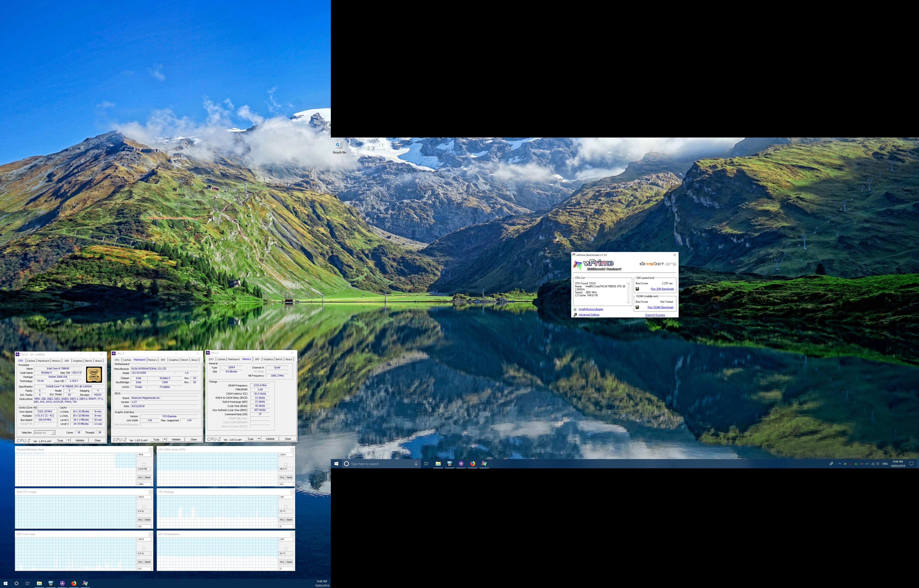Open the Start menu on the right monitor taskbar
Image resolution: width=919 pixels, height=588 pixels.
tap(336, 464)
